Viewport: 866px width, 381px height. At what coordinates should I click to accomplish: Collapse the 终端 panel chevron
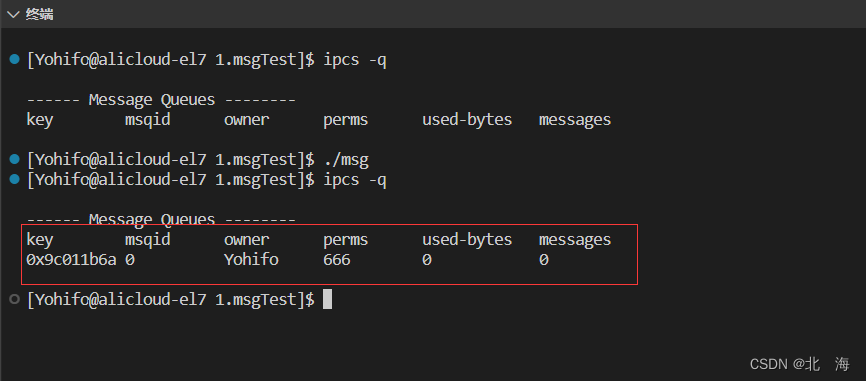click(13, 14)
